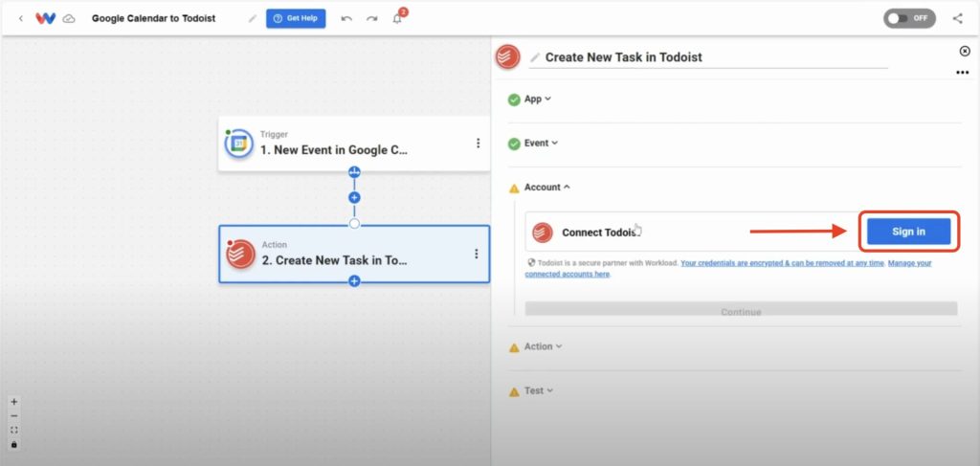Click the Google Calendar to Todoist title

(x=154, y=19)
